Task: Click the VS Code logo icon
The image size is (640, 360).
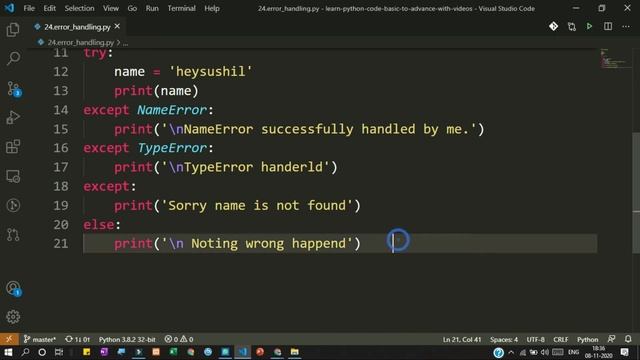Action: pos(9,8)
